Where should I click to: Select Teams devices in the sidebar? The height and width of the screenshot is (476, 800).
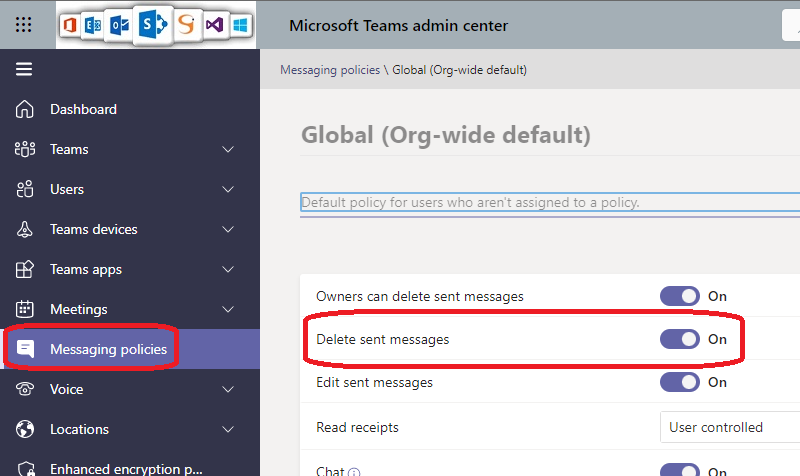(x=93, y=230)
